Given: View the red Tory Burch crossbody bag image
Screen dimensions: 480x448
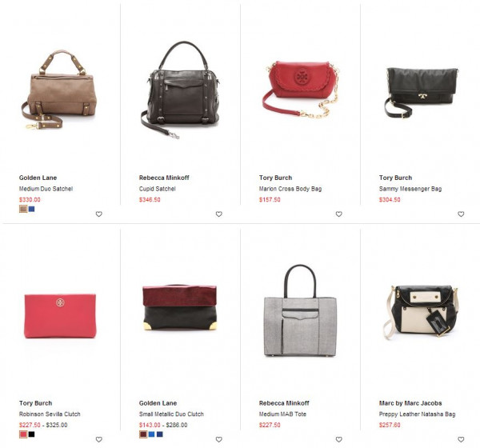Looking at the screenshot, I should tap(301, 90).
